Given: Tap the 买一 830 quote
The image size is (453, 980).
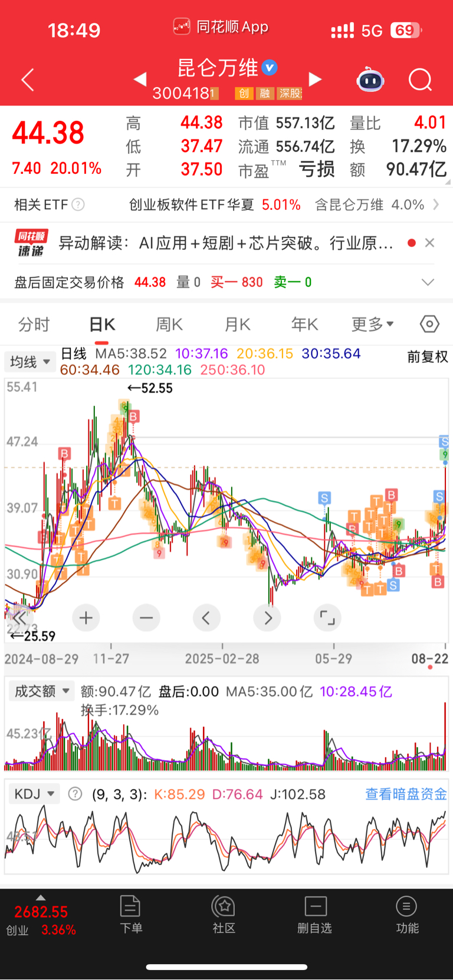Looking at the screenshot, I should 237,282.
